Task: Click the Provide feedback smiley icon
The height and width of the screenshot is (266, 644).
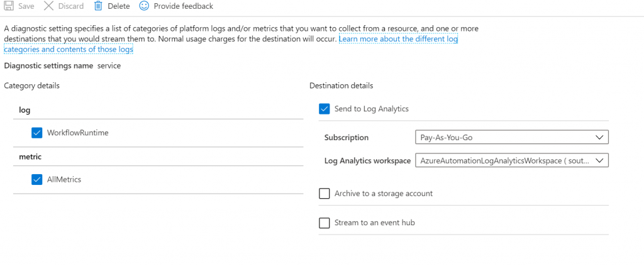Action: point(144,6)
